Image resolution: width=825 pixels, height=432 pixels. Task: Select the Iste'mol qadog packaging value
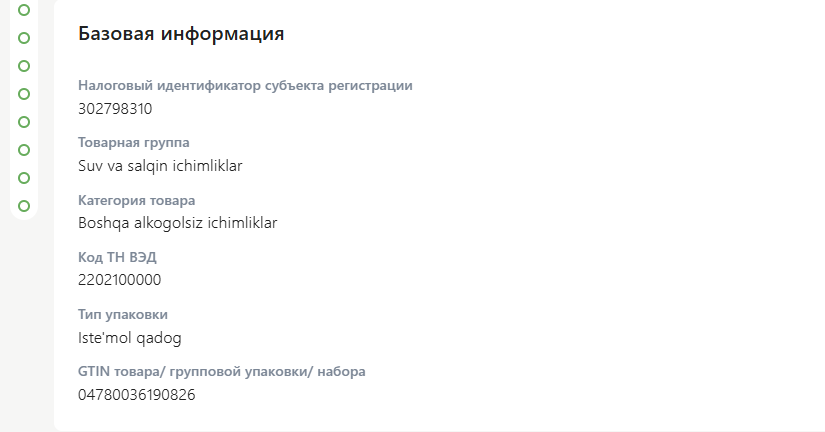(129, 337)
